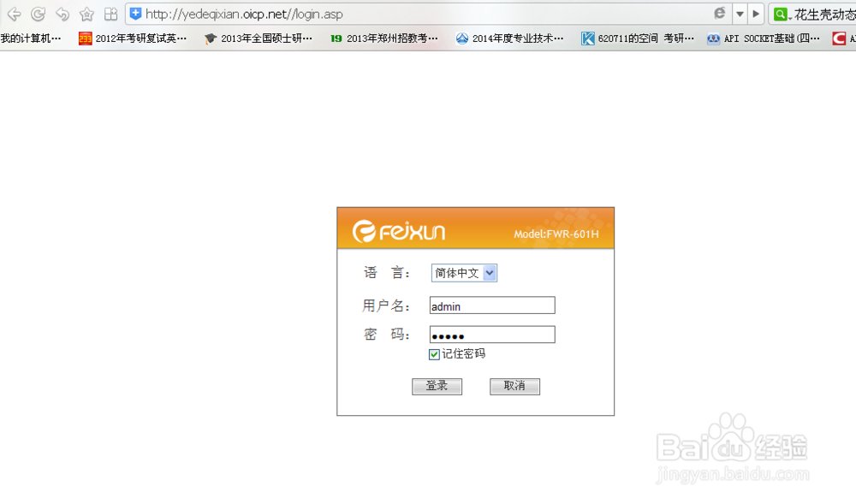Click the go arrow beside address bar
Image resolution: width=856 pixels, height=504 pixels.
click(756, 15)
